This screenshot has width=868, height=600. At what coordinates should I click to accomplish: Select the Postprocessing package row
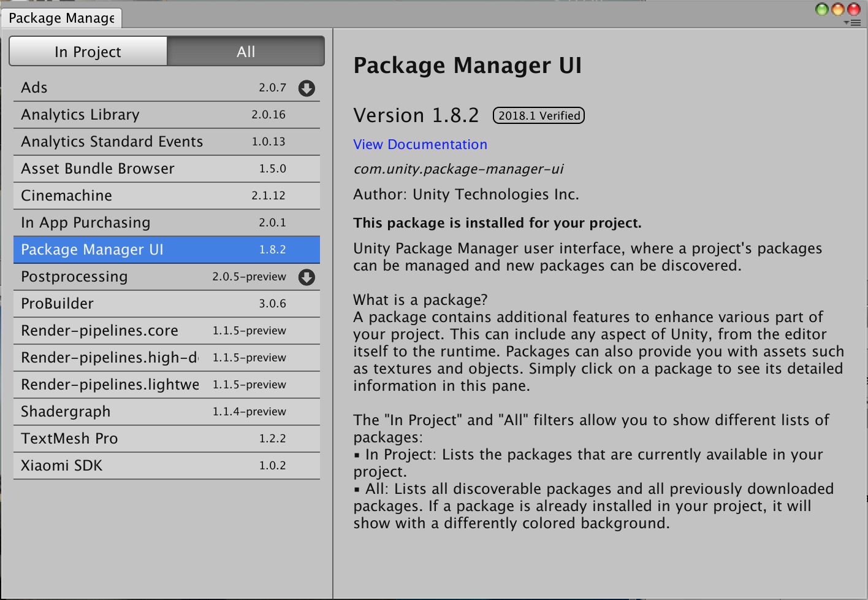pyautogui.click(x=167, y=277)
